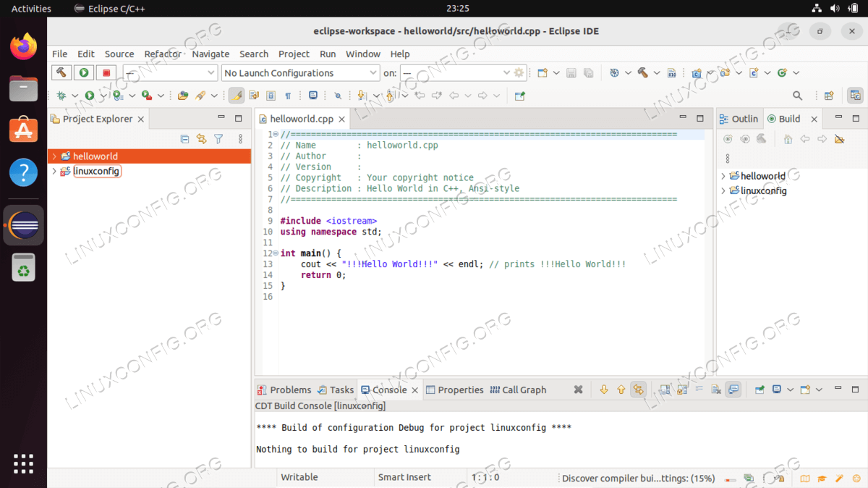868x488 pixels.
Task: Click the Open Element folder icon in toolbar
Action: click(x=183, y=96)
